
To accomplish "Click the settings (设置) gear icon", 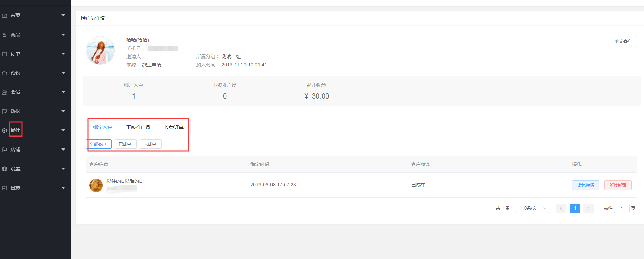I will point(4,169).
